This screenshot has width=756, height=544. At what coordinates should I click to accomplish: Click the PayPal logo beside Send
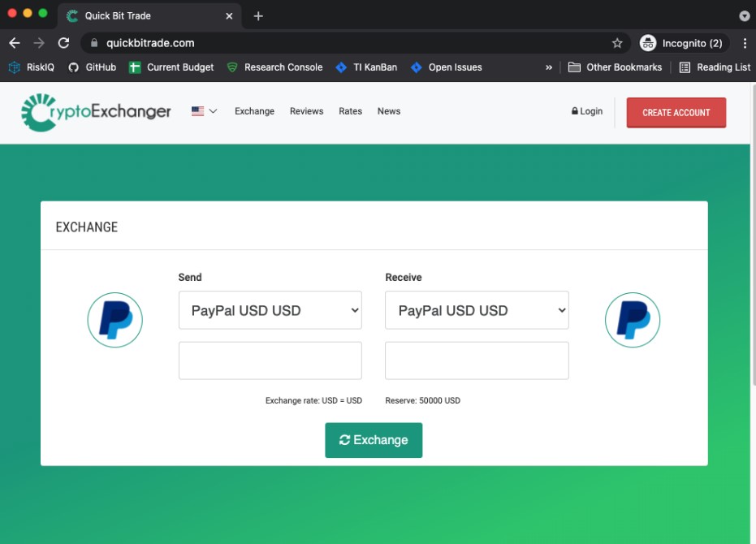coord(114,320)
